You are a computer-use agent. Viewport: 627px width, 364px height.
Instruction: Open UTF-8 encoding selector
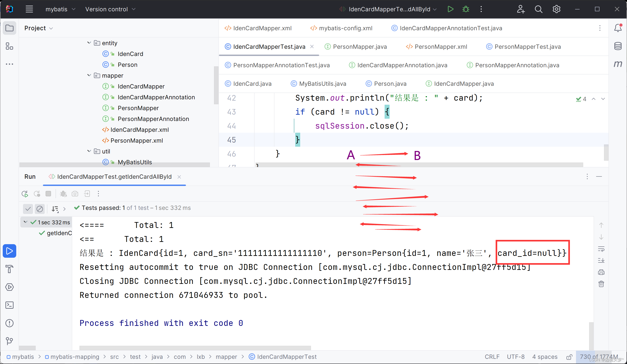pyautogui.click(x=516, y=357)
